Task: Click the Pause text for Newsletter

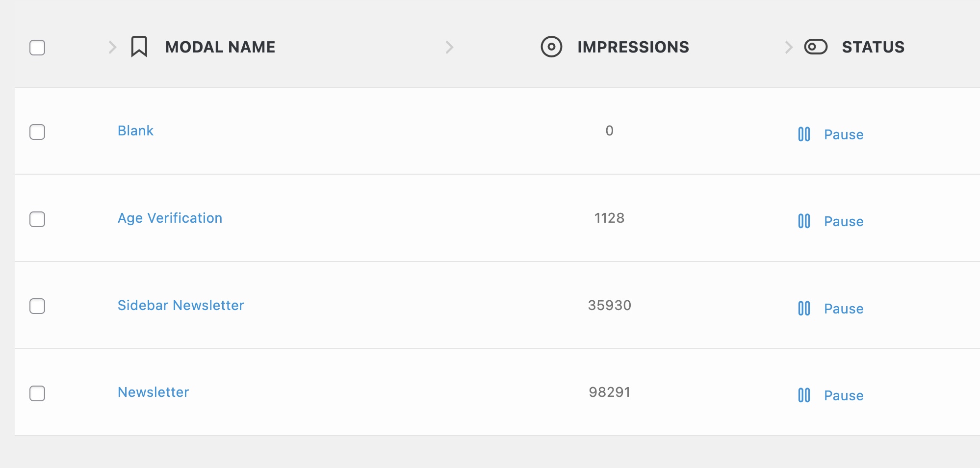Action: pos(844,395)
